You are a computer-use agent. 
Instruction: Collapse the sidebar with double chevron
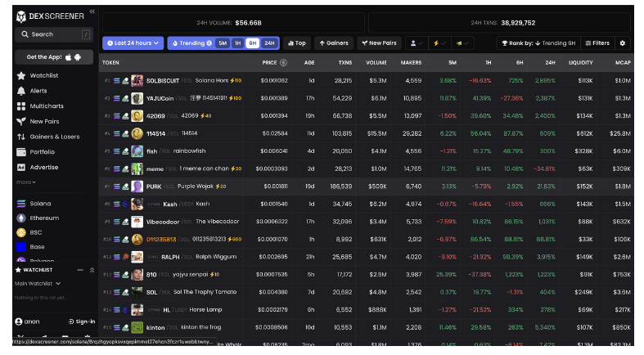point(92,11)
